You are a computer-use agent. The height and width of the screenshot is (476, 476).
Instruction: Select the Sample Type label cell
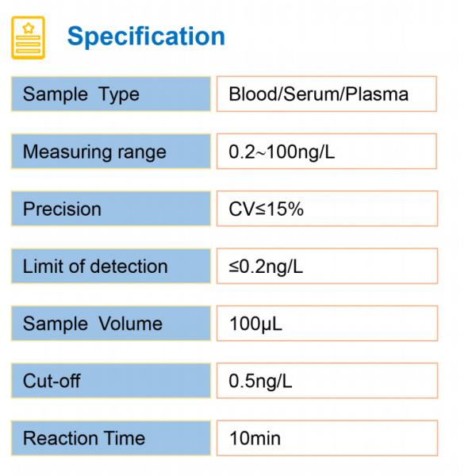click(110, 94)
